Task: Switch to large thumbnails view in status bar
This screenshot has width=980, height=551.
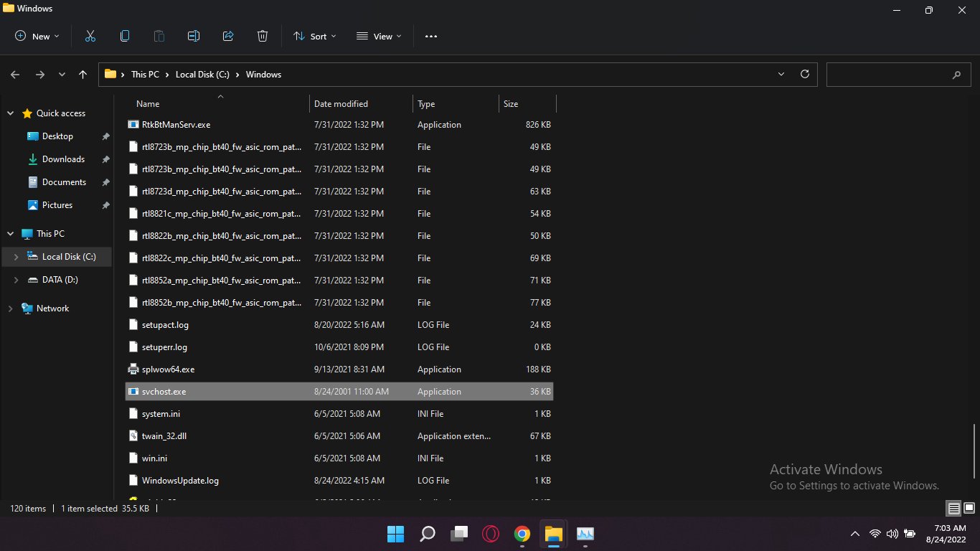Action: point(969,509)
